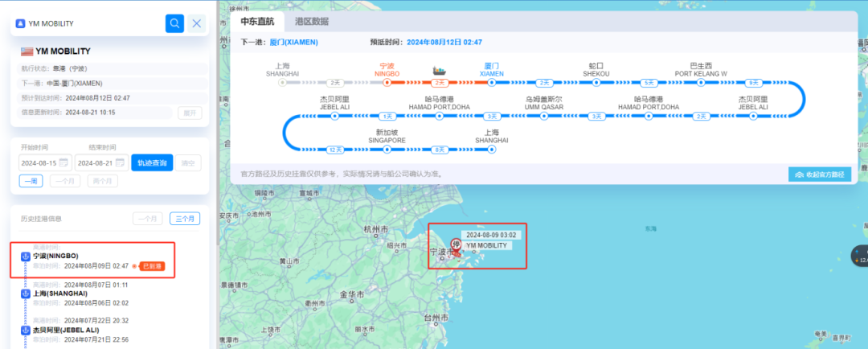Click the 新加坡 SINGAPORE route node
The width and height of the screenshot is (868, 349).
(387, 150)
